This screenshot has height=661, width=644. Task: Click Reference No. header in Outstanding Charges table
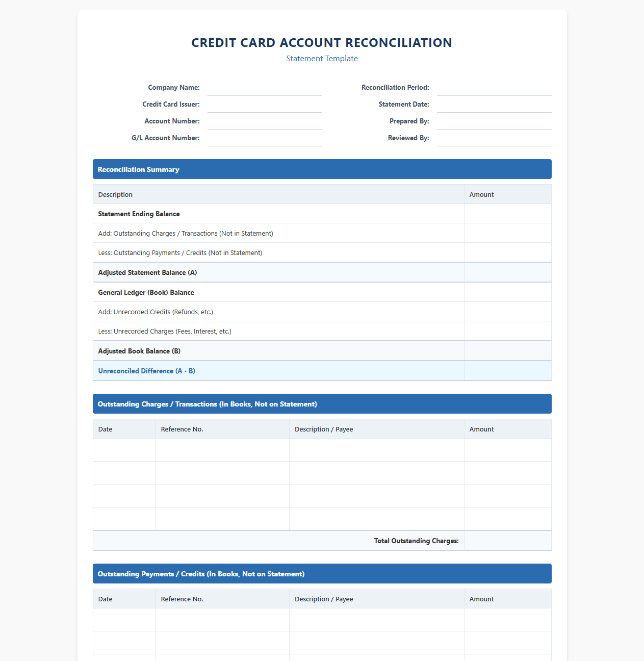coord(222,429)
